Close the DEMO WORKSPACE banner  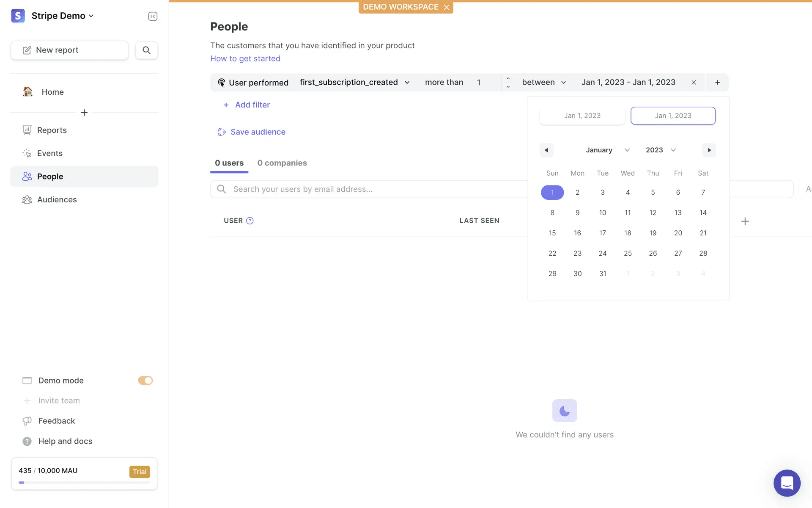click(x=447, y=7)
